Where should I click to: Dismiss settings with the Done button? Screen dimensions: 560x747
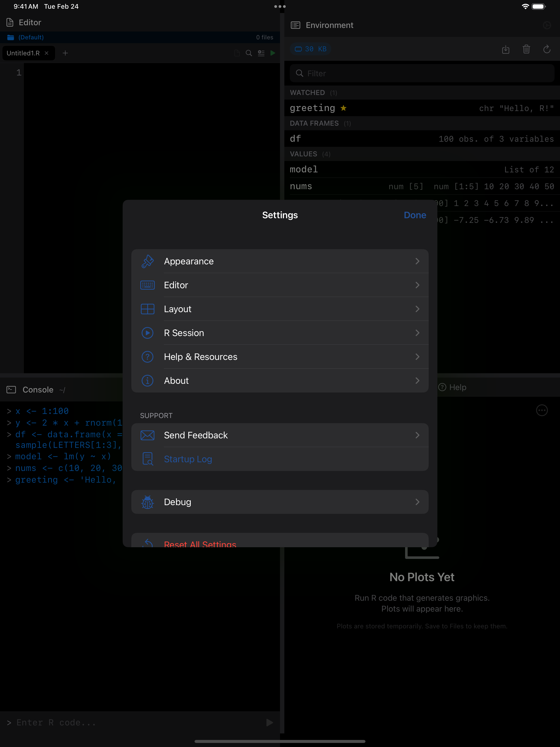click(415, 215)
